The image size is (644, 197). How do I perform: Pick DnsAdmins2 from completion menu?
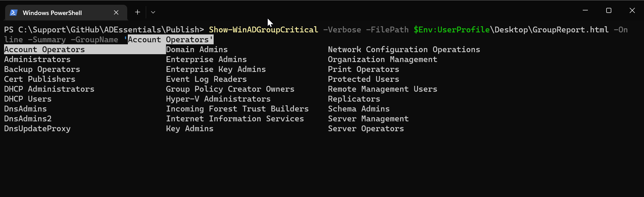28,119
